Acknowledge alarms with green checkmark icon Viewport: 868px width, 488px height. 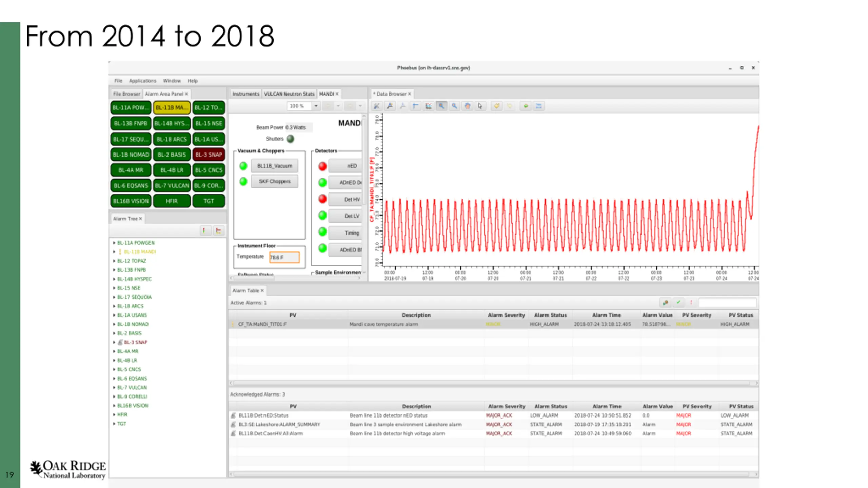(678, 302)
